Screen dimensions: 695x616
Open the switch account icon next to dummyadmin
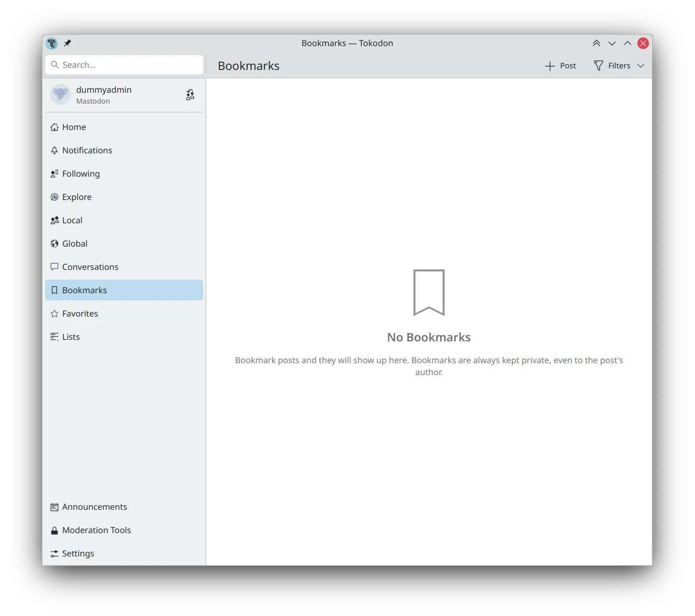190,95
